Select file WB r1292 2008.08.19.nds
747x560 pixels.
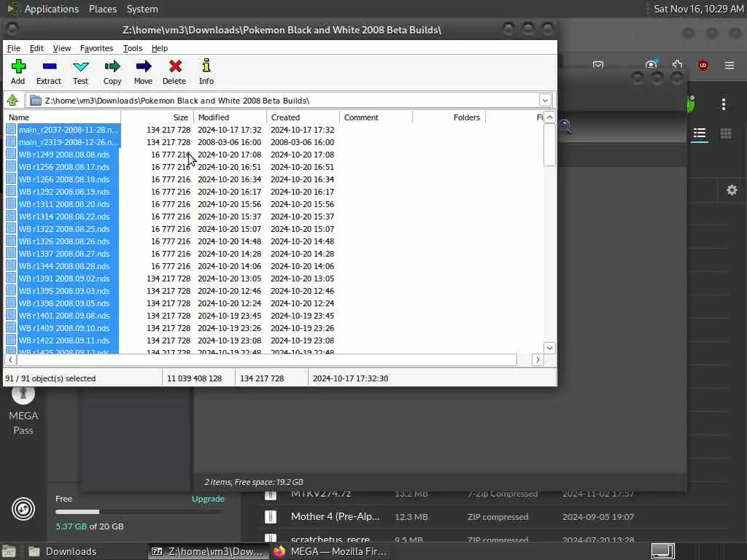click(64, 192)
